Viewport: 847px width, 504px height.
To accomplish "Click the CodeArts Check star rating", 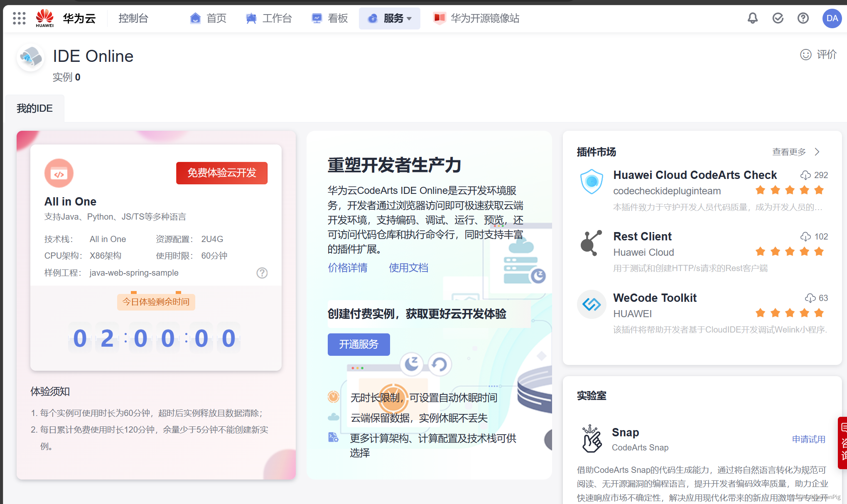I will [x=789, y=191].
